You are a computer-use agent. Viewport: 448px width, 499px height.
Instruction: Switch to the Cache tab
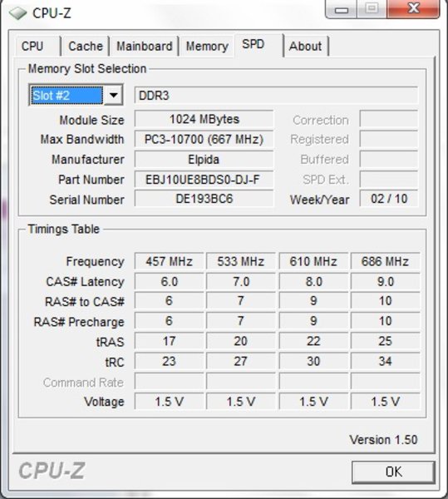pos(86,46)
